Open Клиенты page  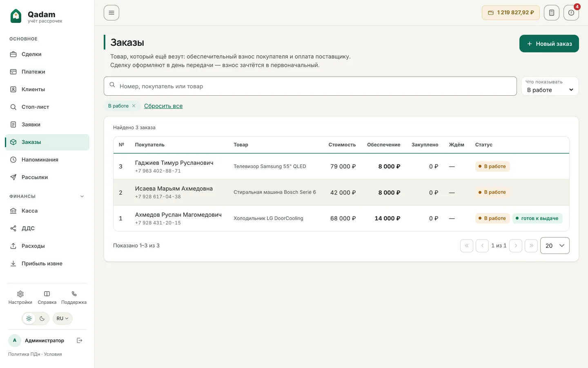click(x=47, y=90)
